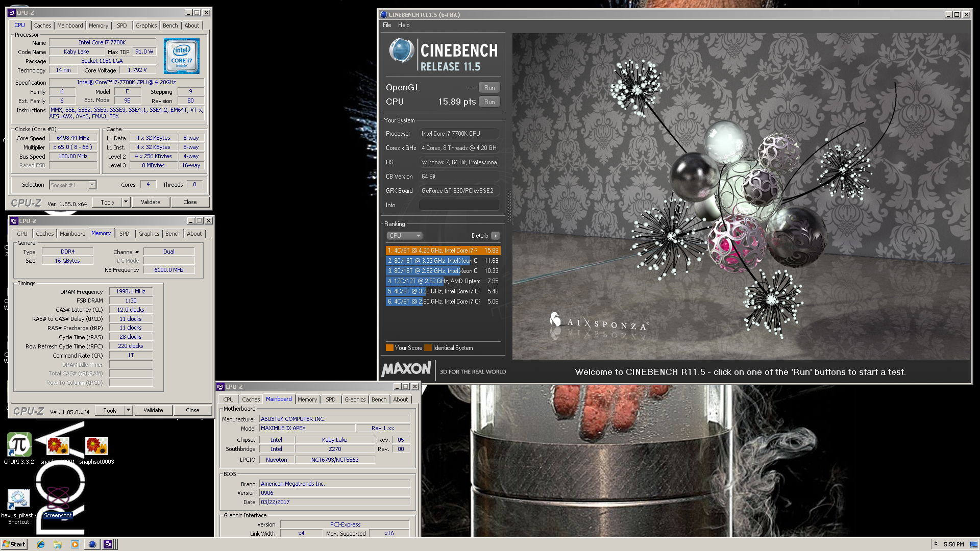
Task: Open Memory tab in Mainboard CPU-Z window
Action: pos(307,399)
